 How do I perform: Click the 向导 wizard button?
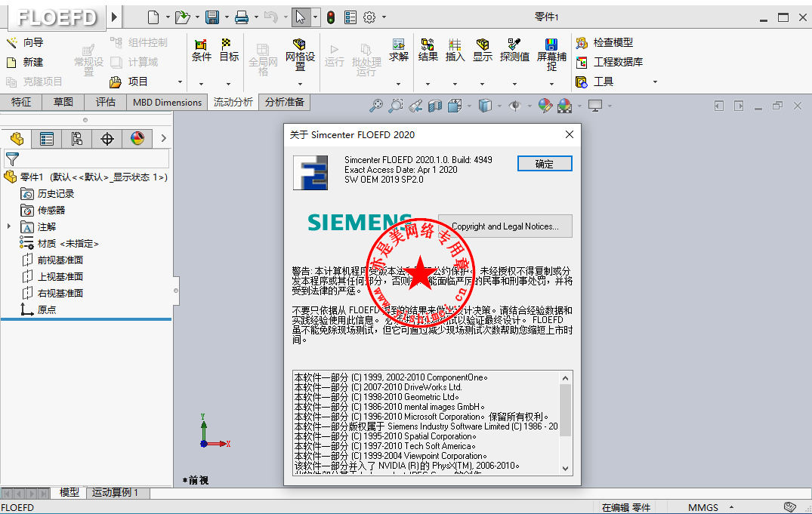point(25,42)
